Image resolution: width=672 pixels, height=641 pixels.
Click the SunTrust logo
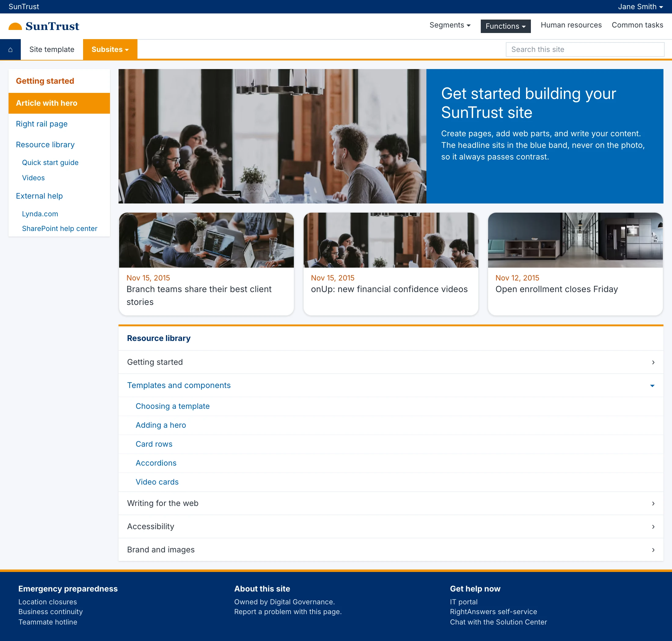44,26
